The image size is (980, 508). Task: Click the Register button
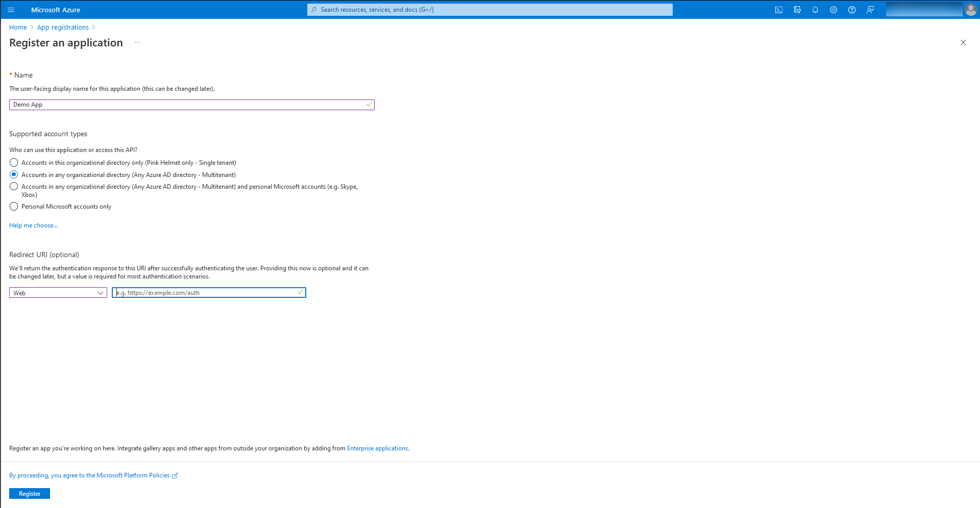point(29,493)
